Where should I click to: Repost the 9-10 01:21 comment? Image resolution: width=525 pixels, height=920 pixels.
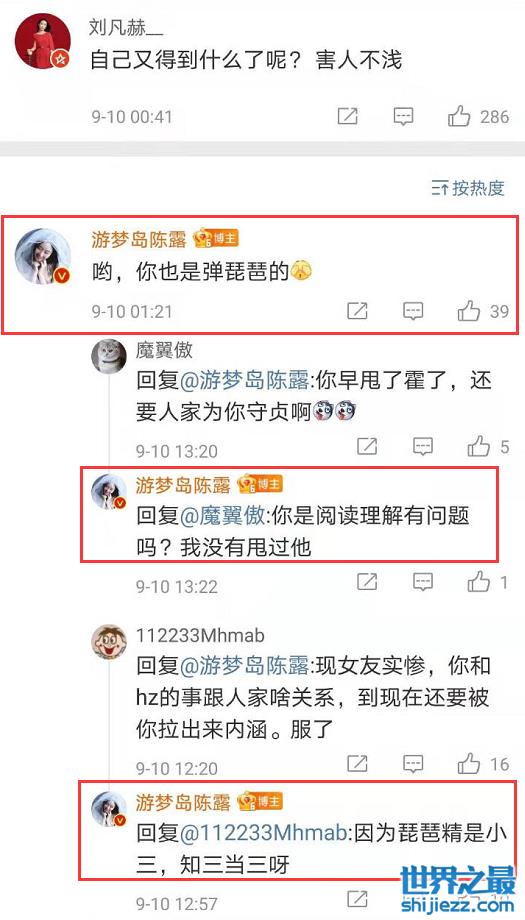[357, 311]
